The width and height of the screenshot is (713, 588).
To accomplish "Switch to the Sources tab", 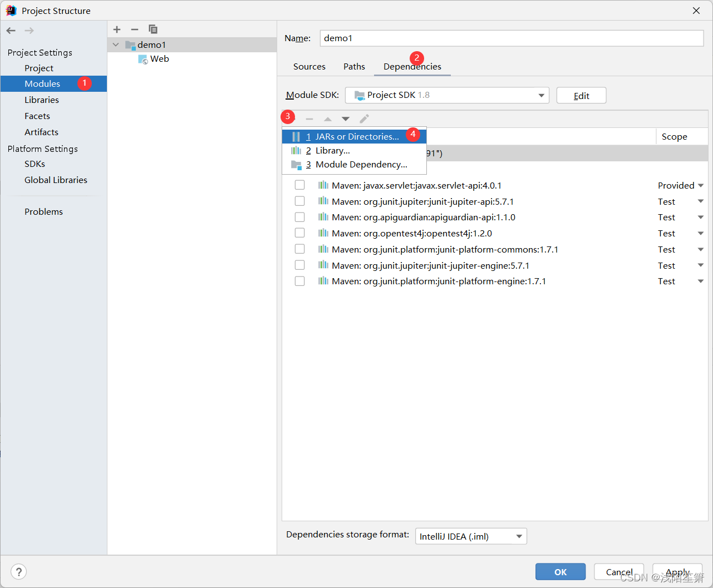I will coord(309,66).
